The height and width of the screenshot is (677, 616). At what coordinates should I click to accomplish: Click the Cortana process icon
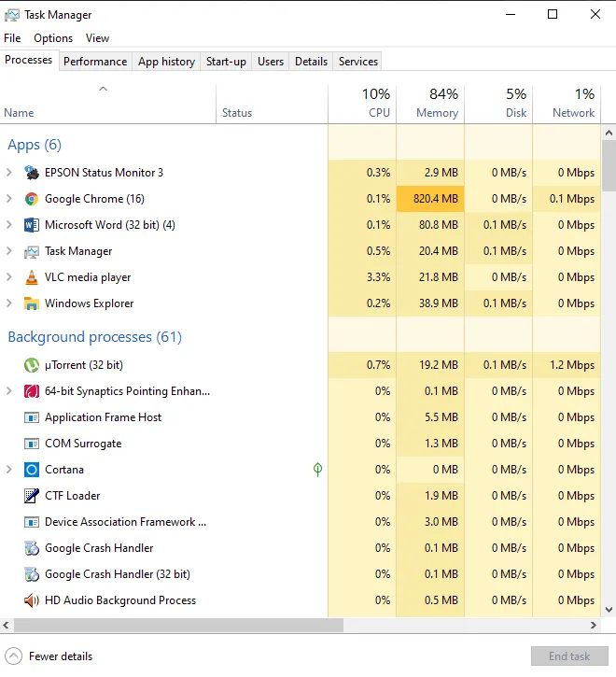tap(32, 470)
